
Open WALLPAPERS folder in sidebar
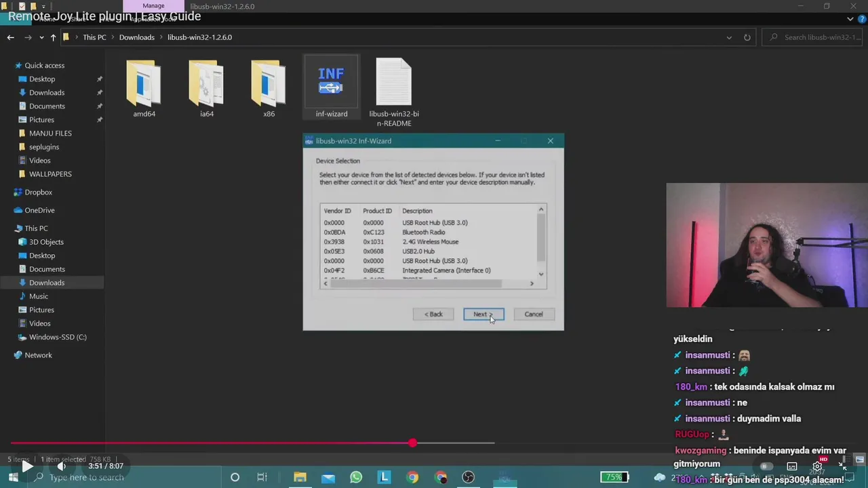point(50,174)
